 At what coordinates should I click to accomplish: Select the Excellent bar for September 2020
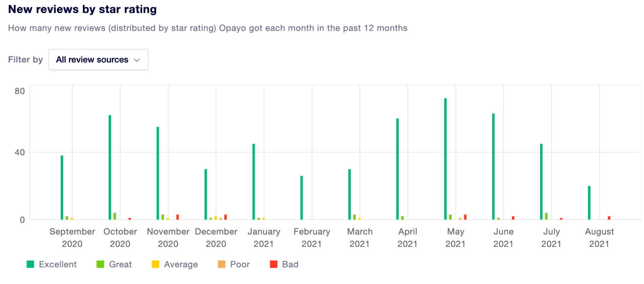[62, 188]
